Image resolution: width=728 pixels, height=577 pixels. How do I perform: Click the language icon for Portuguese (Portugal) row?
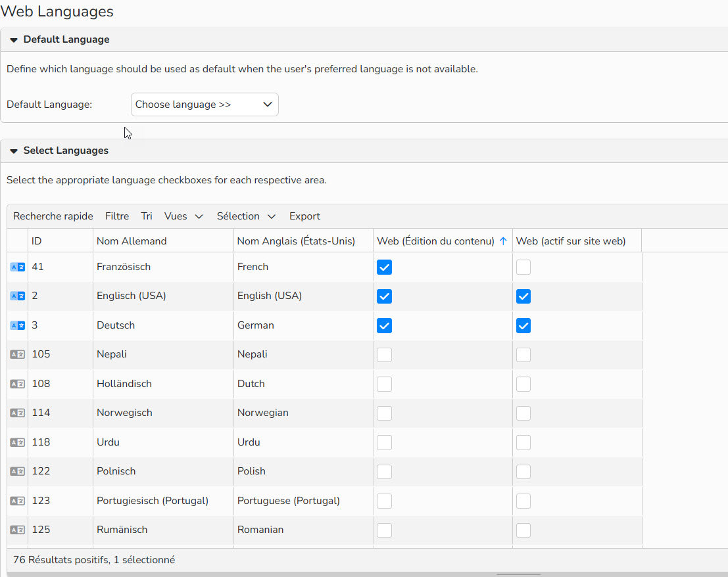pyautogui.click(x=18, y=501)
